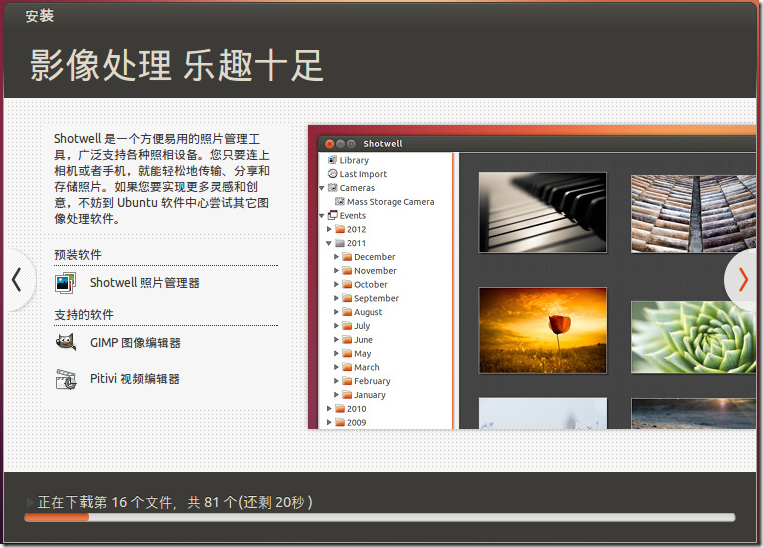
Task: Click the December folder icon
Action: pos(347,256)
